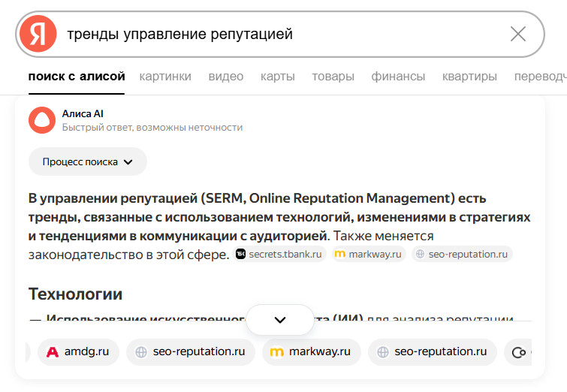Click first seo-reputation.ru chip in bottom row

(190, 351)
